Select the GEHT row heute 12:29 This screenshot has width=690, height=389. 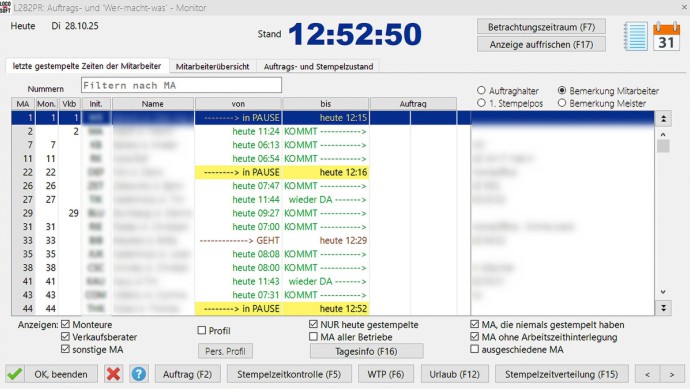pyautogui.click(x=333, y=240)
